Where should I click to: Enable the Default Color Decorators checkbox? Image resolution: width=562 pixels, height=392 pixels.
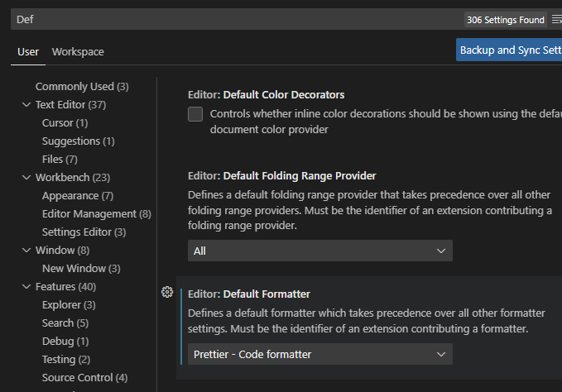tap(195, 114)
